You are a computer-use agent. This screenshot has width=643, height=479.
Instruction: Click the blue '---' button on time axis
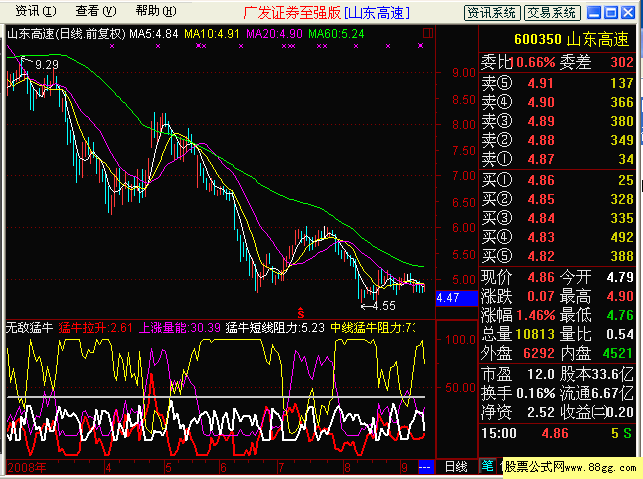pos(426,467)
